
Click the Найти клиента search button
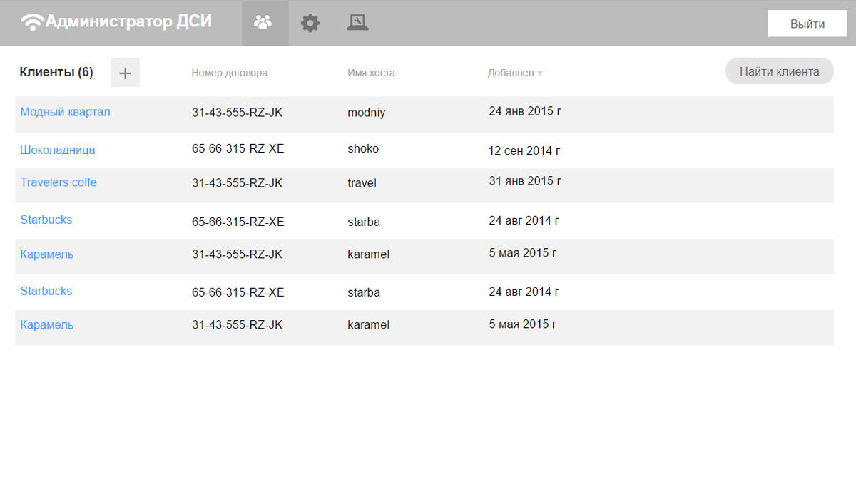tap(779, 71)
